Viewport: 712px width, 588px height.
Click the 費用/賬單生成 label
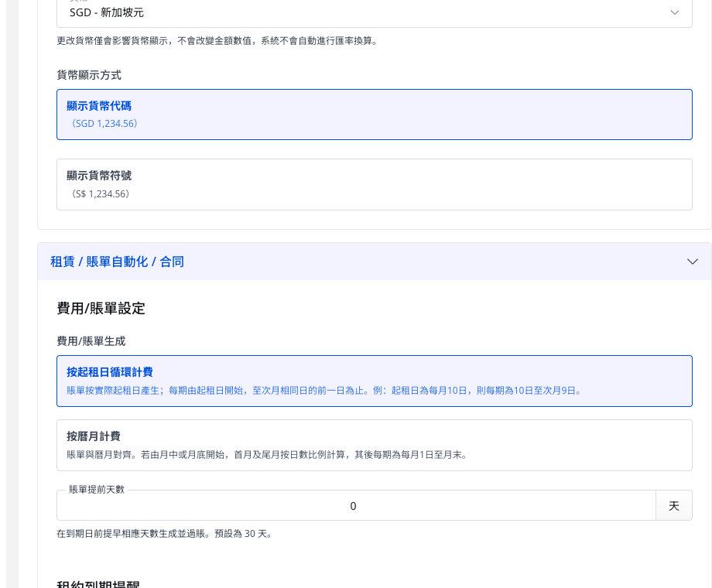[91, 341]
